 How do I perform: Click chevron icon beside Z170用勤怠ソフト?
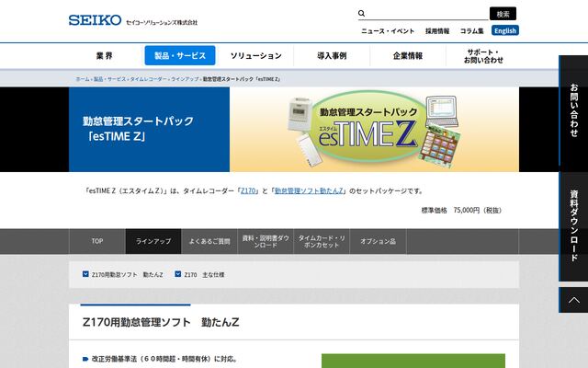(85, 274)
